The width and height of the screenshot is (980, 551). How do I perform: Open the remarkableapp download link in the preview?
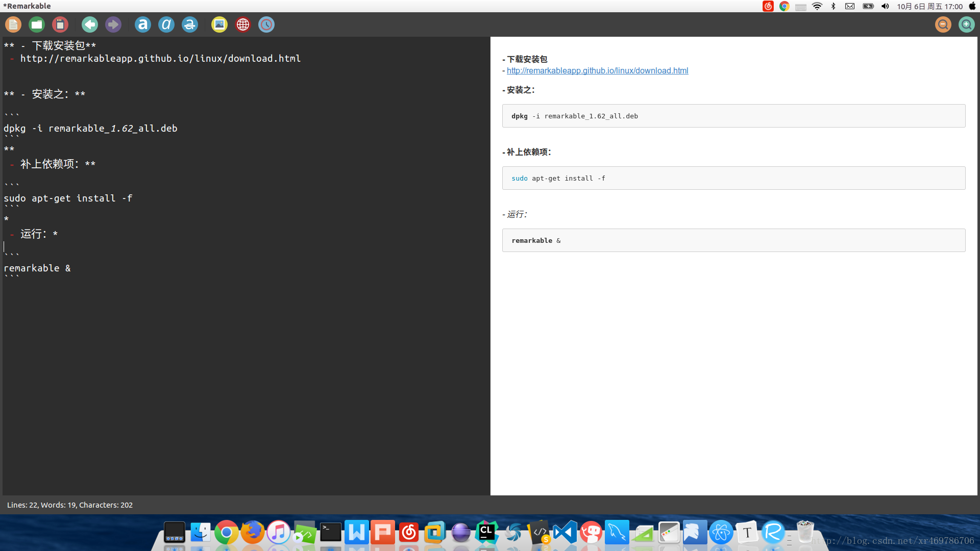(597, 70)
